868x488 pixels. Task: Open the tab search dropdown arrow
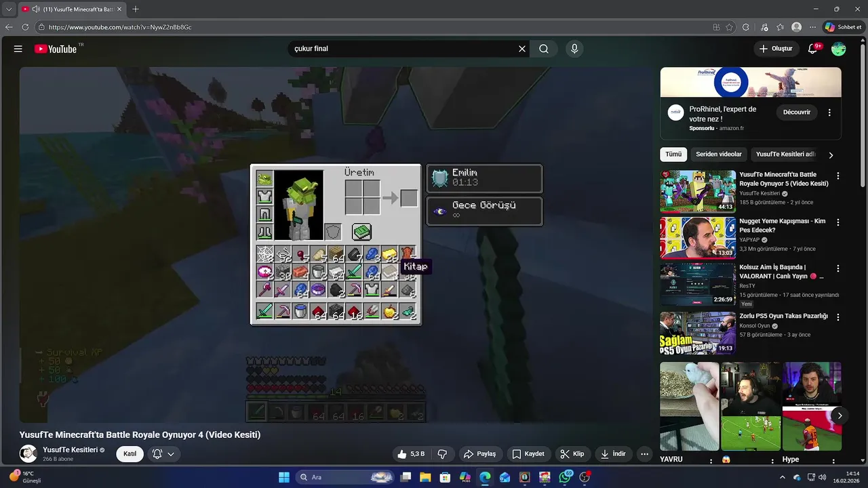tap(9, 9)
